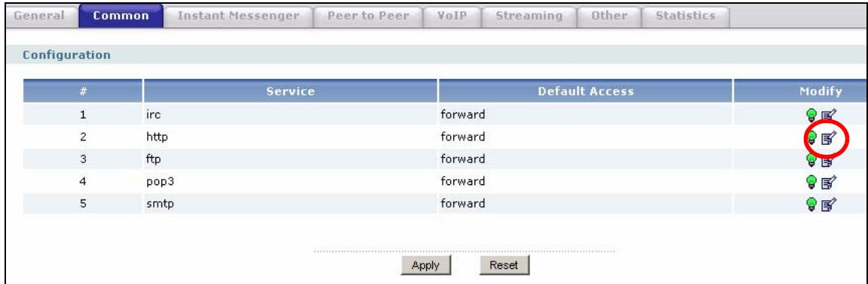868x284 pixels.
Task: Click the Service column header
Action: click(290, 91)
